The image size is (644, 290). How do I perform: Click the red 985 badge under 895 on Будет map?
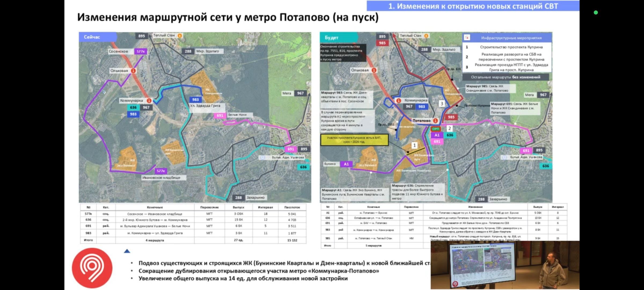point(382,43)
